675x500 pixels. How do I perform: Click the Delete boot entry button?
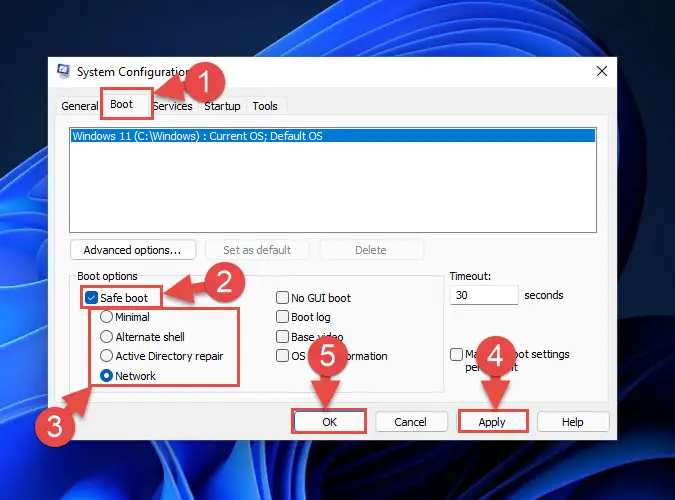click(371, 250)
